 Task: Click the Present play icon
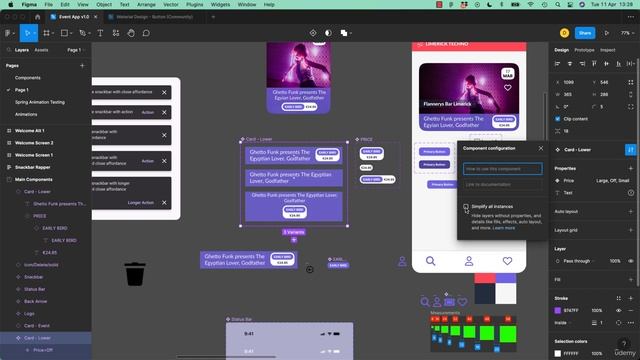[607, 33]
